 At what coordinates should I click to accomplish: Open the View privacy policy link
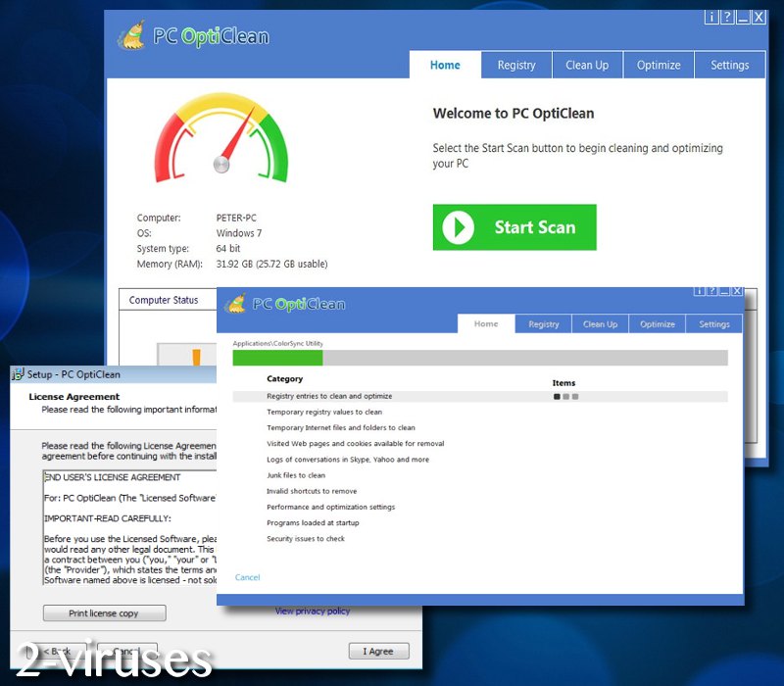pyautogui.click(x=312, y=611)
